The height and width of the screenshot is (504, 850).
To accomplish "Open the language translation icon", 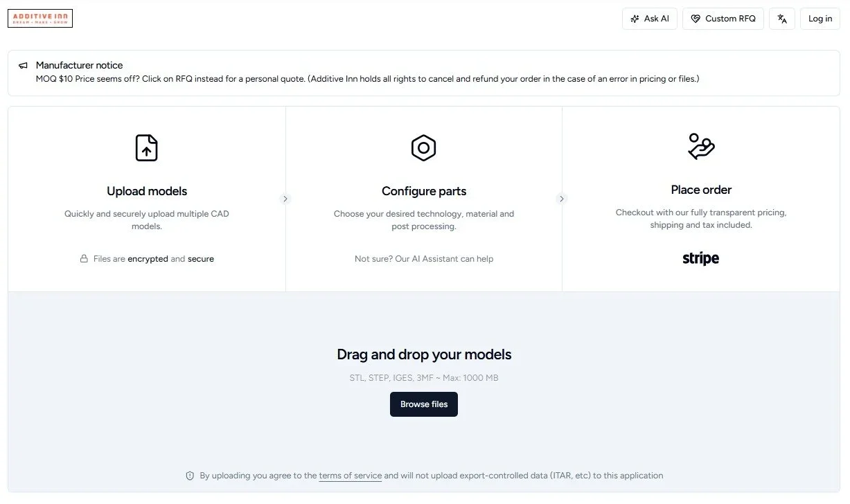I will click(x=782, y=19).
